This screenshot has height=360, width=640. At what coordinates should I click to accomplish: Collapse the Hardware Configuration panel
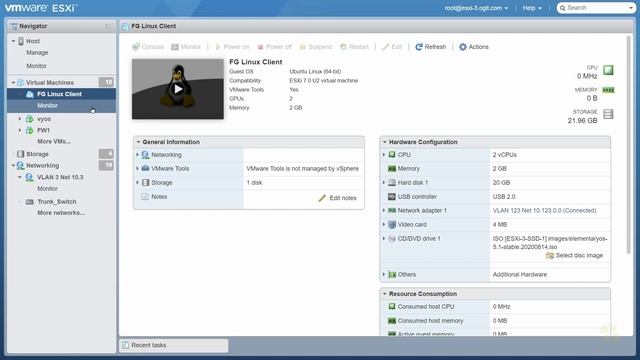tap(384, 142)
